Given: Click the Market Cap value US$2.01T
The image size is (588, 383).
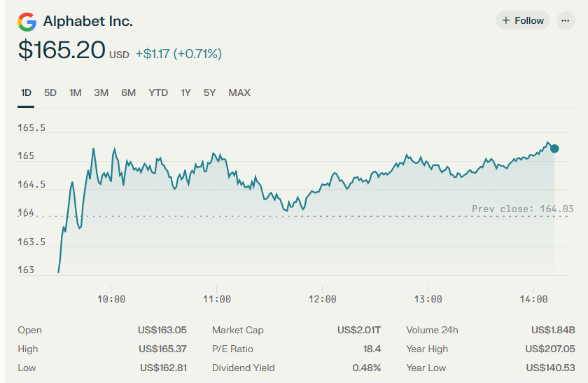Looking at the screenshot, I should coord(359,330).
